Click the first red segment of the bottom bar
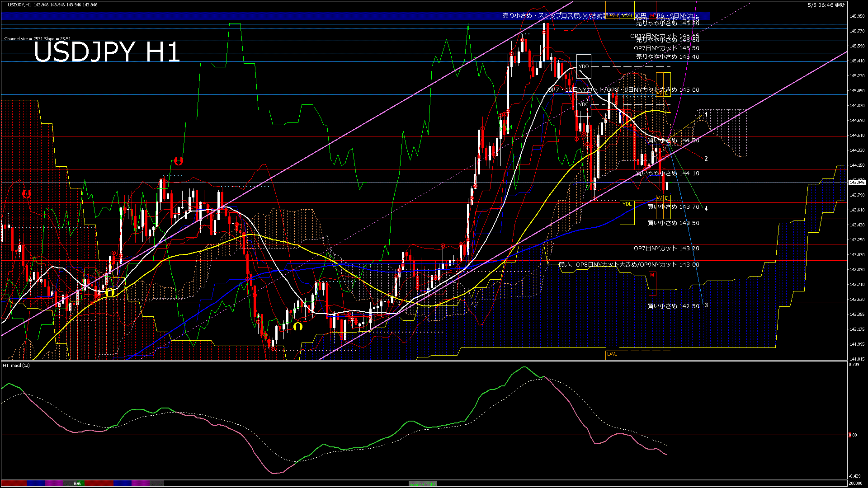 click(x=14, y=483)
